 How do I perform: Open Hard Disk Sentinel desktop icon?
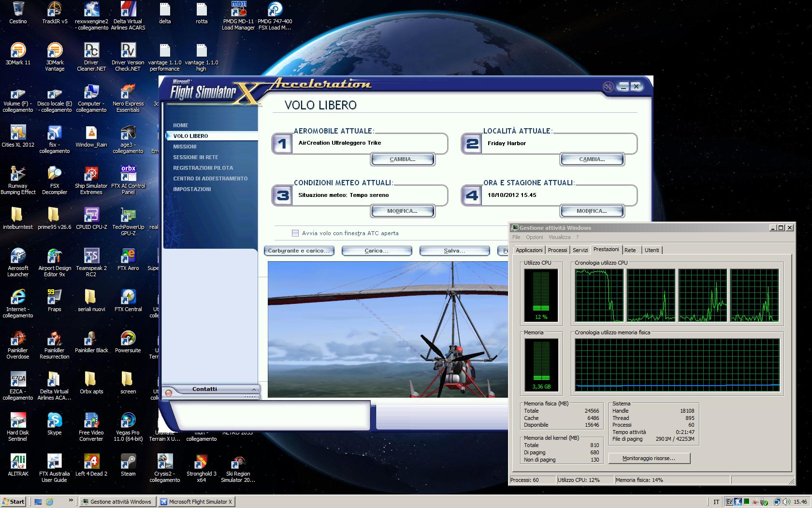click(18, 427)
